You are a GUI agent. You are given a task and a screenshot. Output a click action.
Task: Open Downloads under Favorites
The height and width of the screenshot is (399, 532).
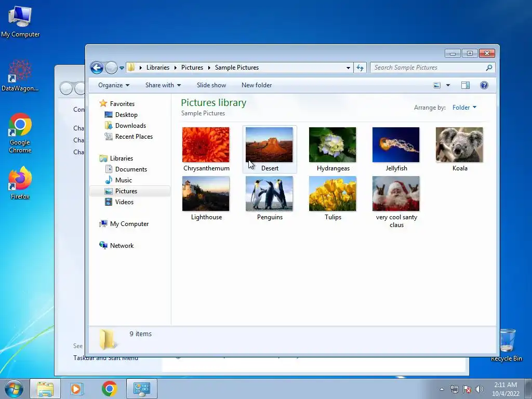[x=130, y=126]
